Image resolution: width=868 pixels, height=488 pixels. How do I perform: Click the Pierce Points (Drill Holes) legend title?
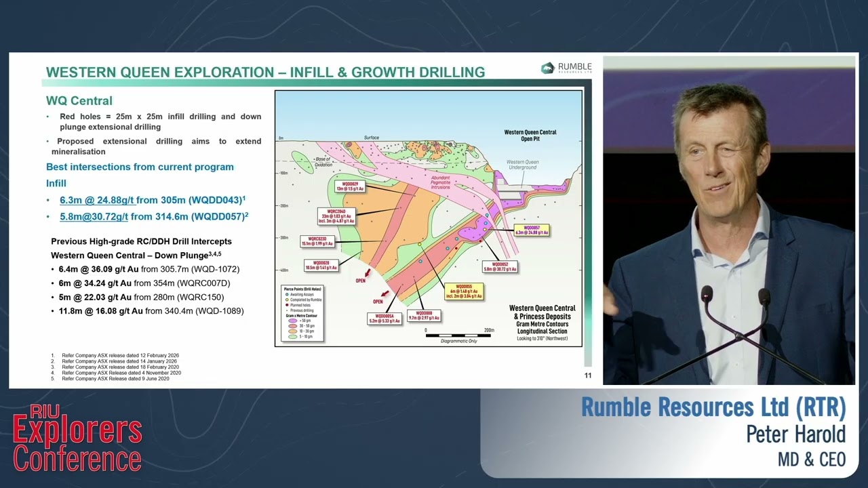click(x=302, y=289)
